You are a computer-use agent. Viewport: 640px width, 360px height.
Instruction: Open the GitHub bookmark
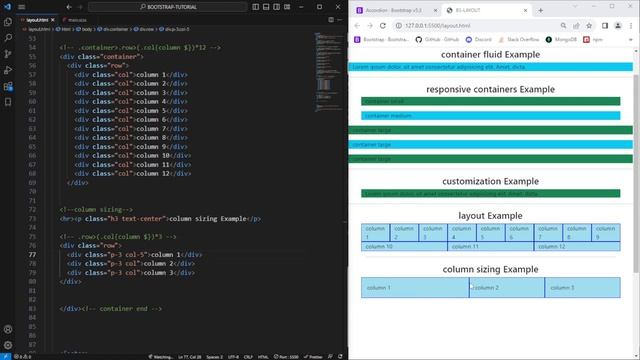coord(437,40)
